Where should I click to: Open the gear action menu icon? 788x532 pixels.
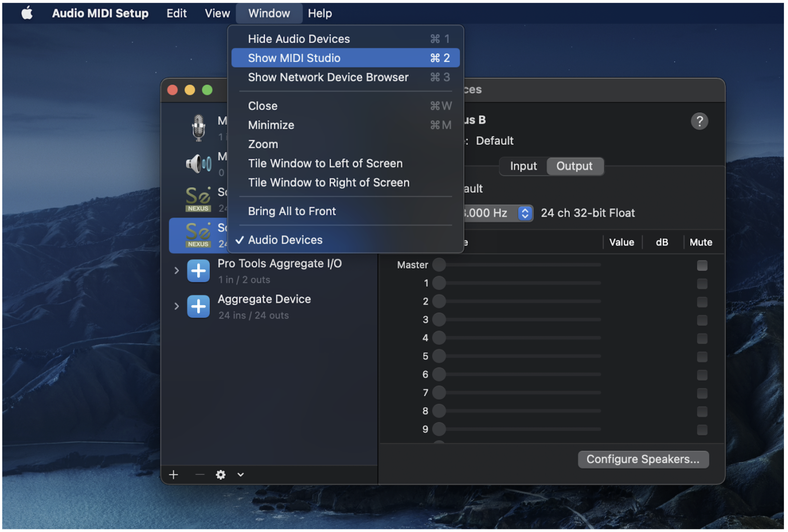pos(221,475)
